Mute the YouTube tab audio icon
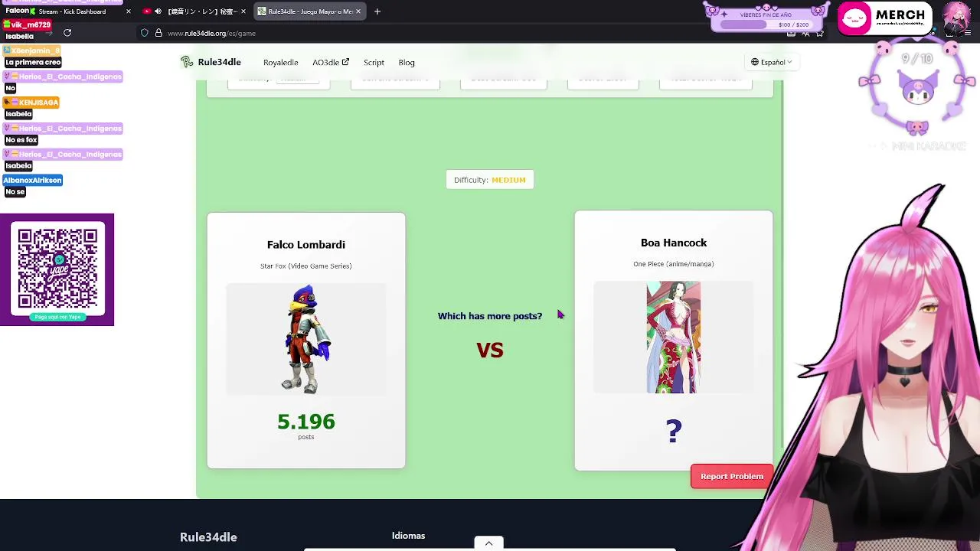Viewport: 980px width, 551px height. point(158,11)
